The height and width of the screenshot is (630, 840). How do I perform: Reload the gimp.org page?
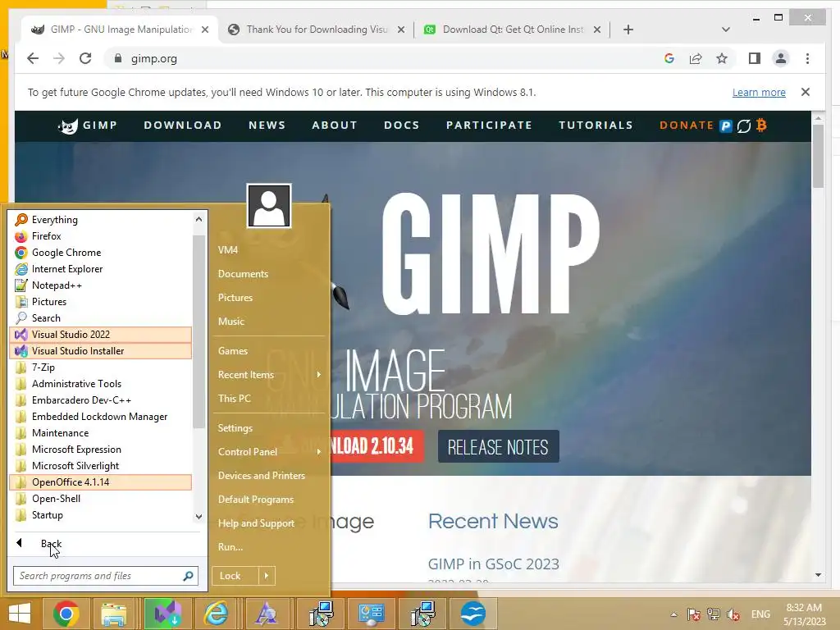pos(85,58)
